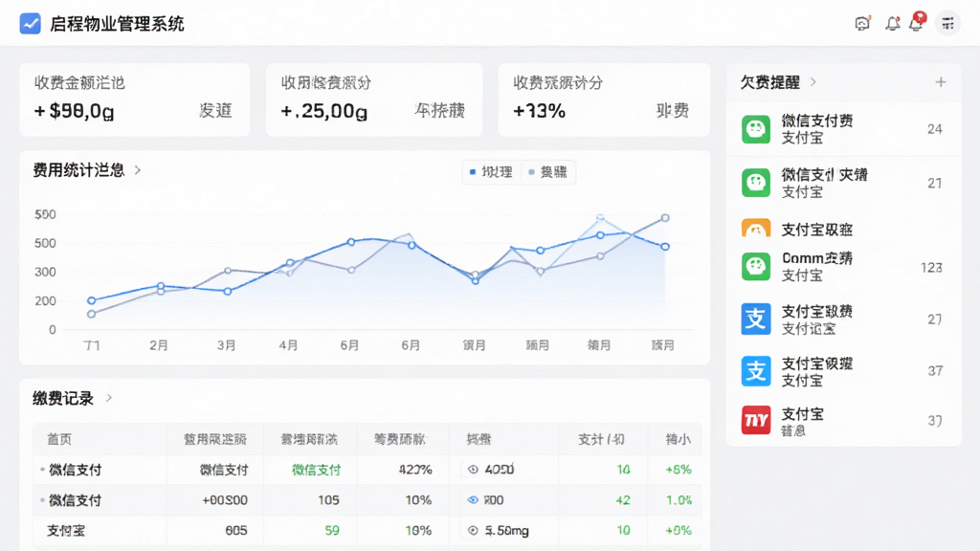Expand the 欠费提醒 chevron
This screenshot has height=551, width=980.
pyautogui.click(x=813, y=82)
